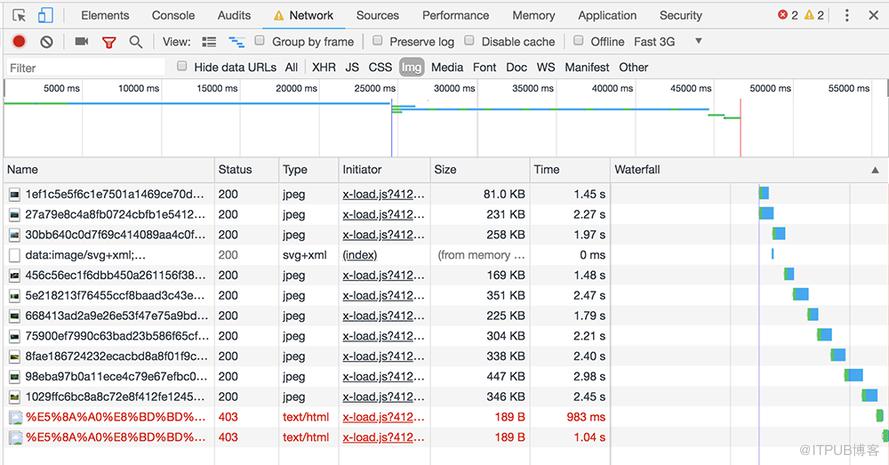Sort by the Time column header
The height and width of the screenshot is (465, 889).
[x=570, y=170]
